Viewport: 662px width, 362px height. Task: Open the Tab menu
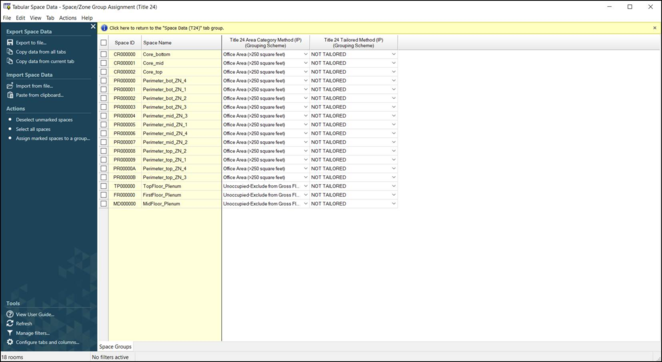point(50,18)
